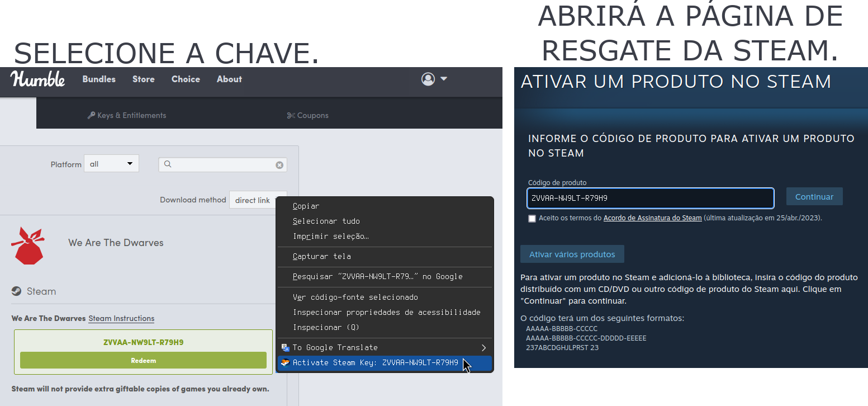Choose Activate Steam Key menu entry
The image size is (868, 406).
(x=385, y=362)
